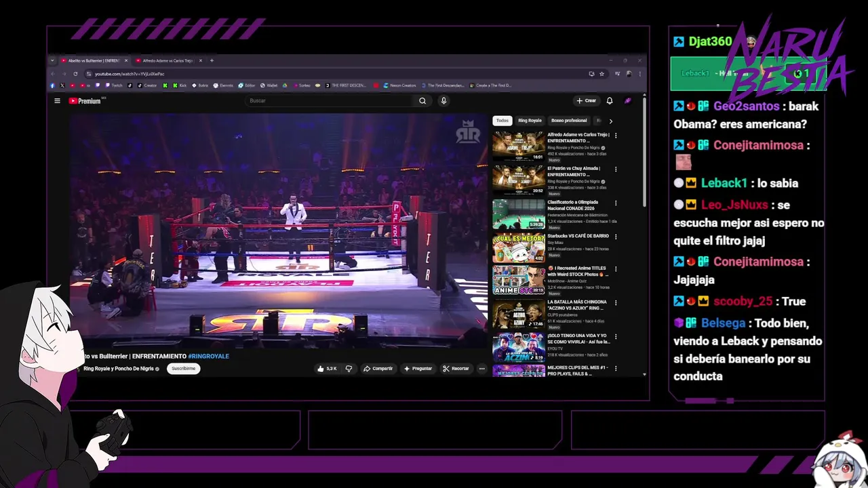Open options for El Patrón vs Chuy Almada video
The height and width of the screenshot is (488, 868).
tap(616, 169)
